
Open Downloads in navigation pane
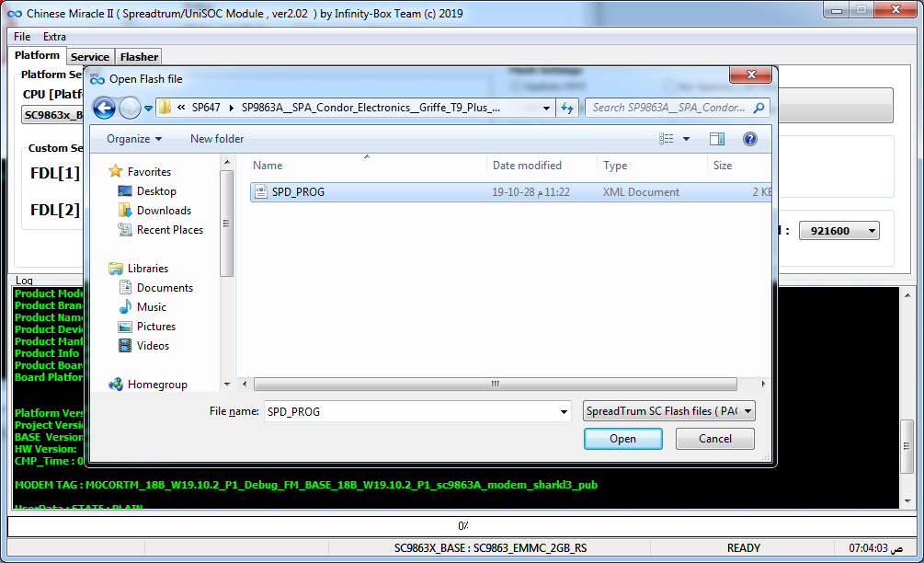point(164,211)
